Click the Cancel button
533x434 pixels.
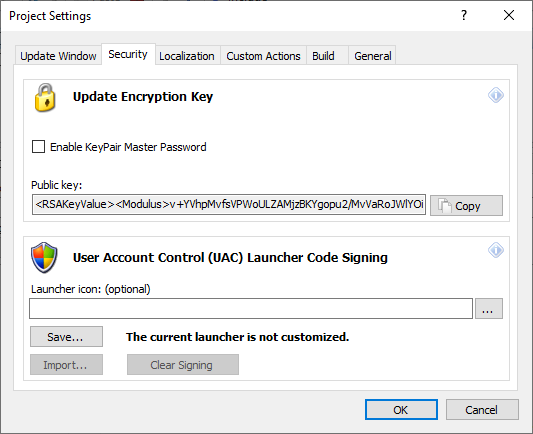coord(482,410)
